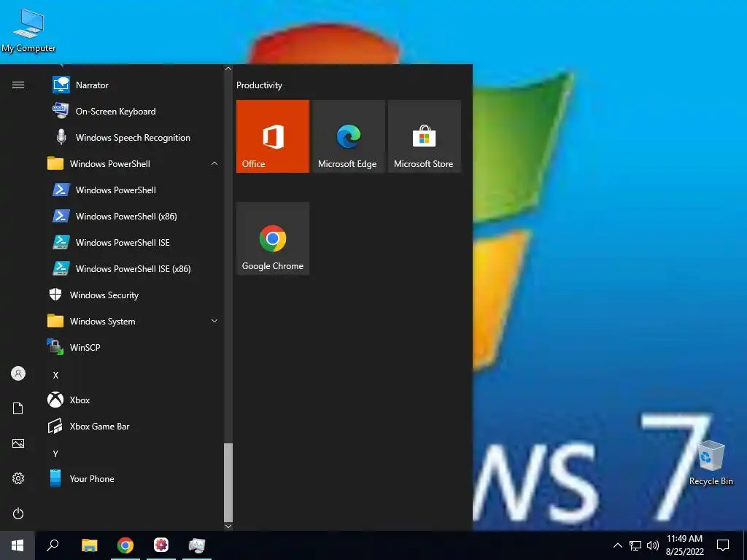Open taskbar Search magnifier

[x=53, y=545]
